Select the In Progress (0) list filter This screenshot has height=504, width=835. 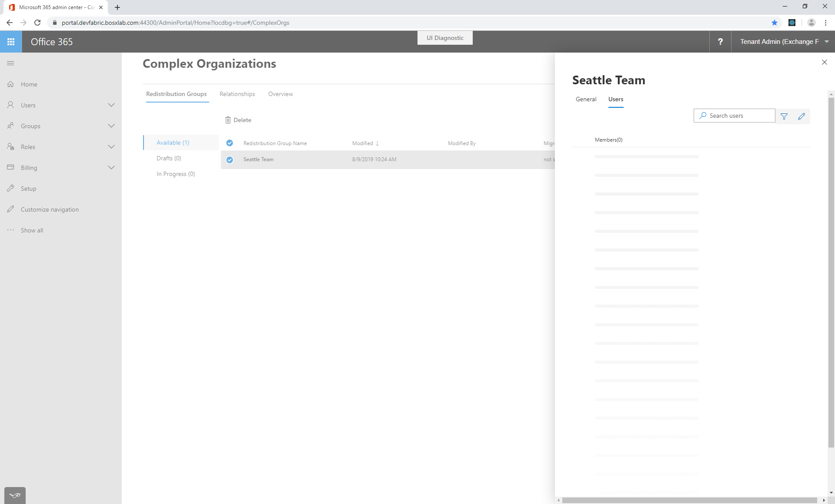(x=176, y=174)
